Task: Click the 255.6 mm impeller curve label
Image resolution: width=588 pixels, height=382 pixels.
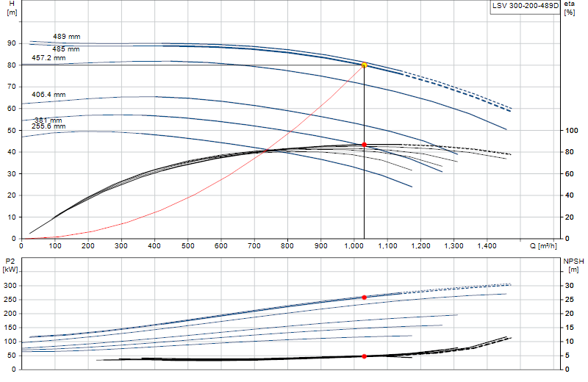Action: point(49,126)
